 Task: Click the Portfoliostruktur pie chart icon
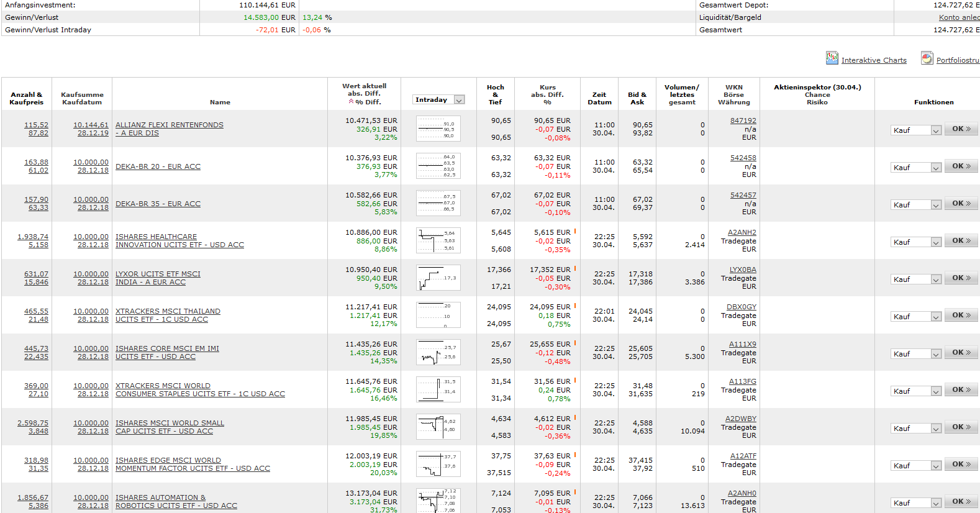pos(927,58)
